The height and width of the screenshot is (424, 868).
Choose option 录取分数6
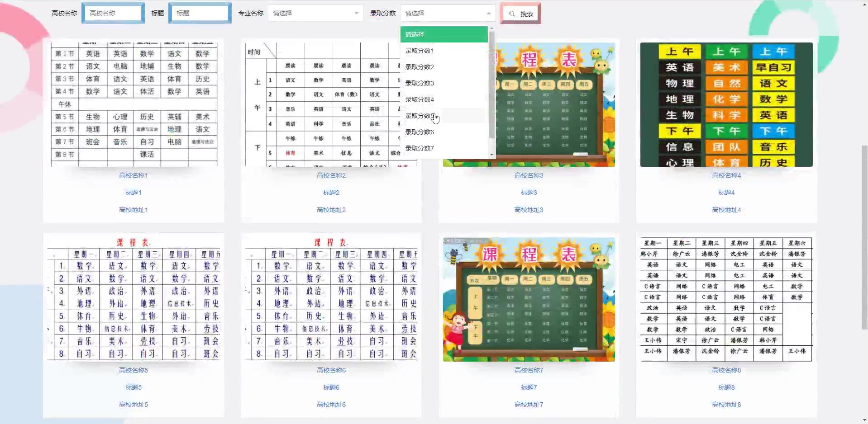[x=444, y=132]
